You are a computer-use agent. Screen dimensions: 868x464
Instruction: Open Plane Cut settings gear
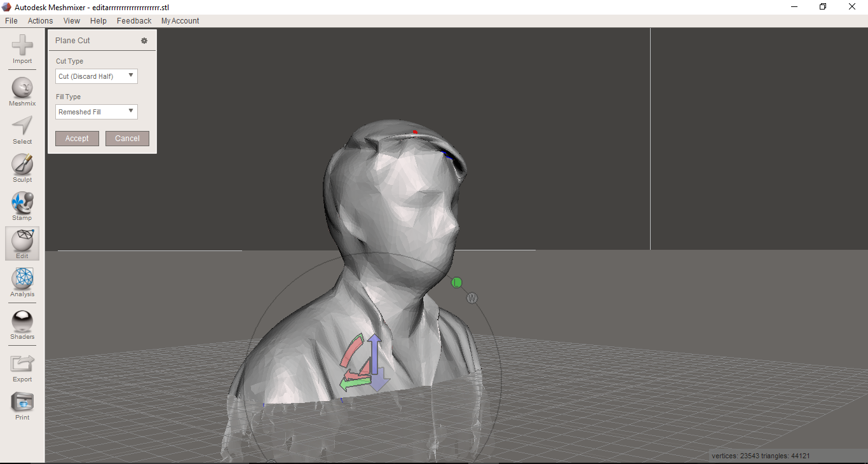coord(144,41)
